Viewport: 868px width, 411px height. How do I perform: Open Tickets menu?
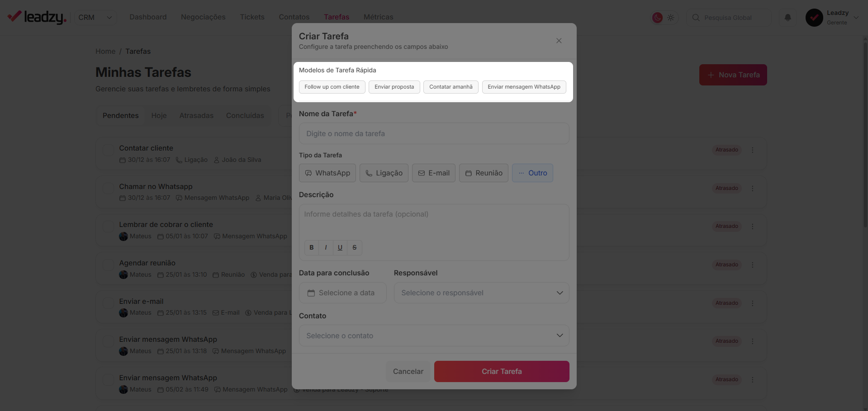(x=252, y=17)
